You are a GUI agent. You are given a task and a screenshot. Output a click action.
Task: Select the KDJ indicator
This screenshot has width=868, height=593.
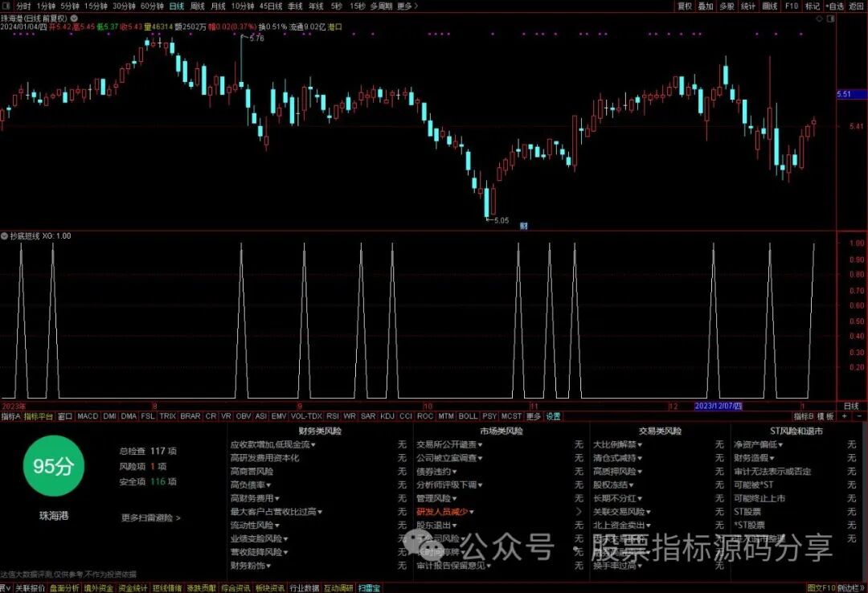click(x=387, y=415)
